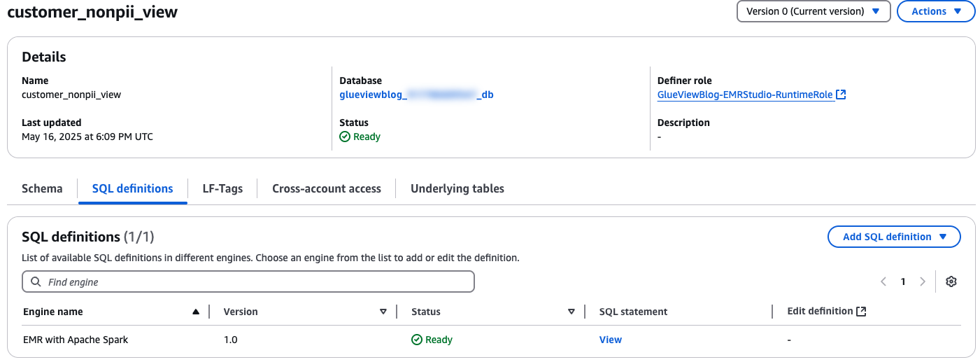This screenshot has height=362, width=980.
Task: Click the external link icon beside Definer role
Action: (x=841, y=95)
